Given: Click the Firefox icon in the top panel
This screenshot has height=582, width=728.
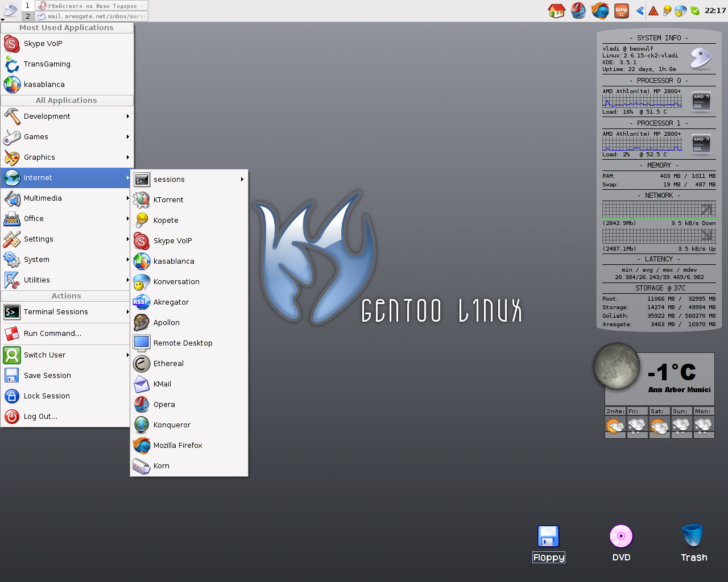Looking at the screenshot, I should pos(600,10).
